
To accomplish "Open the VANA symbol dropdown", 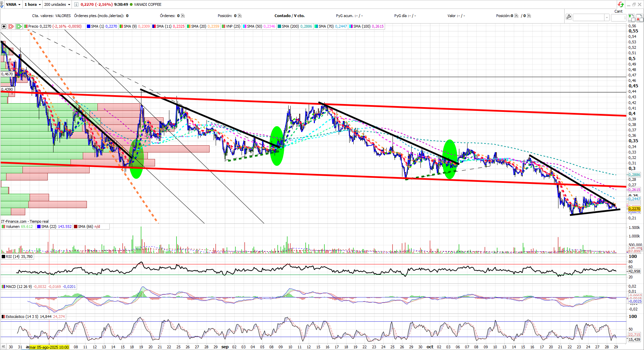I will [x=13, y=4].
